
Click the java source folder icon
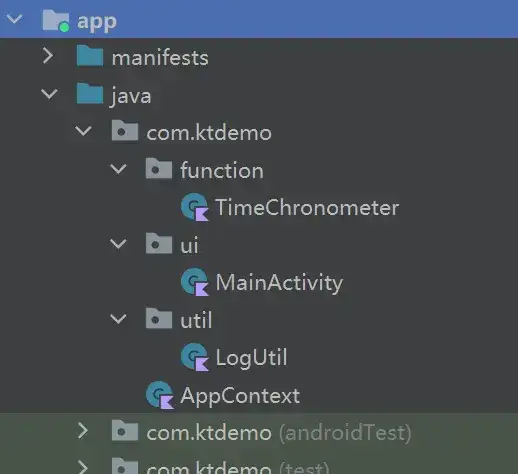tap(90, 94)
